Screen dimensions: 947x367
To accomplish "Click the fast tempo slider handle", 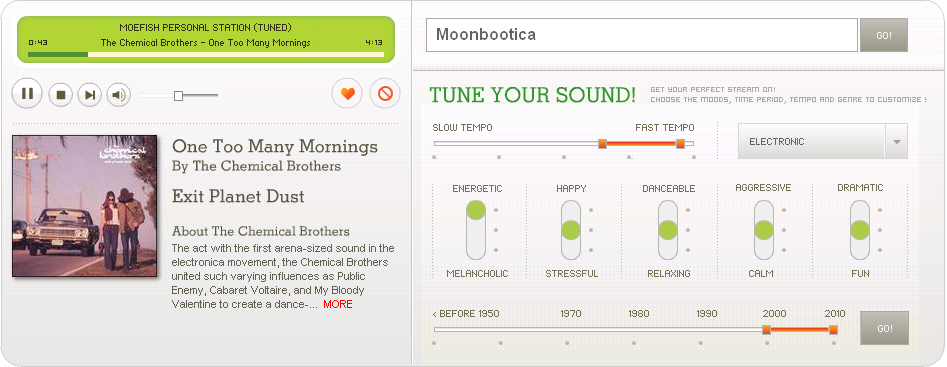I will (x=681, y=143).
